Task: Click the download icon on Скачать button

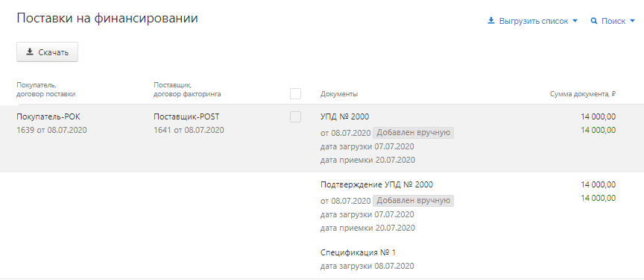Action: pyautogui.click(x=29, y=52)
